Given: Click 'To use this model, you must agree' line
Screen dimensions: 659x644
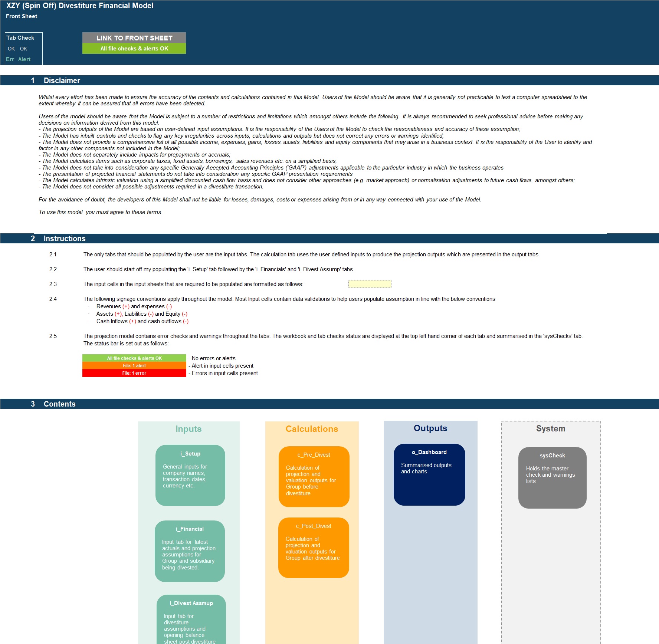Looking at the screenshot, I should (101, 212).
